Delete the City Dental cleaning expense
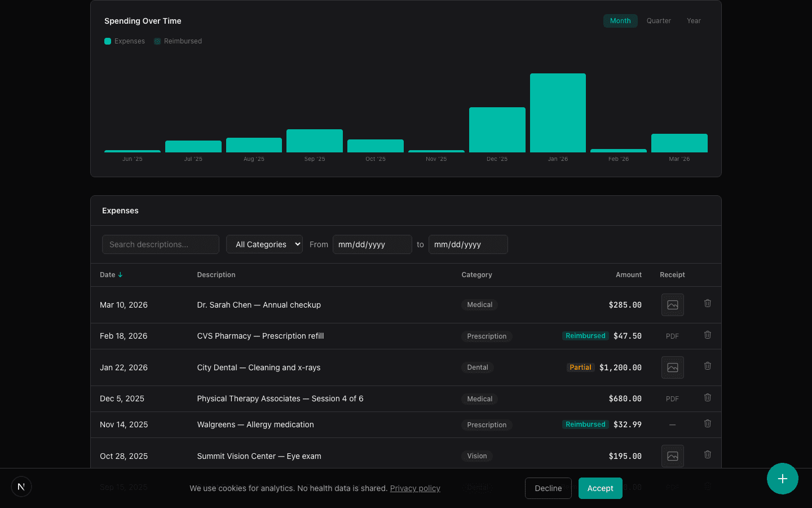Screen dimensions: 812x508 point(708,366)
